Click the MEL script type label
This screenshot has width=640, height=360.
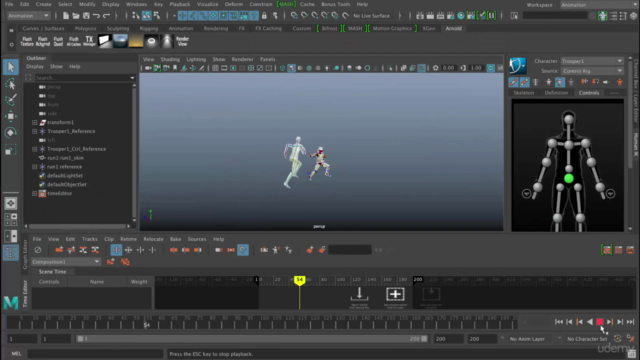(16, 354)
